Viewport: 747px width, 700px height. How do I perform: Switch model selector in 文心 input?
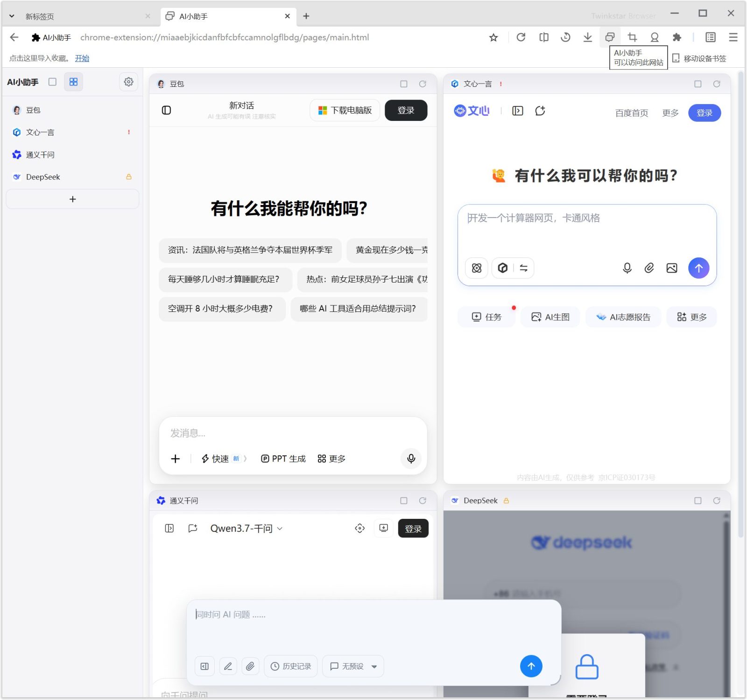point(513,268)
